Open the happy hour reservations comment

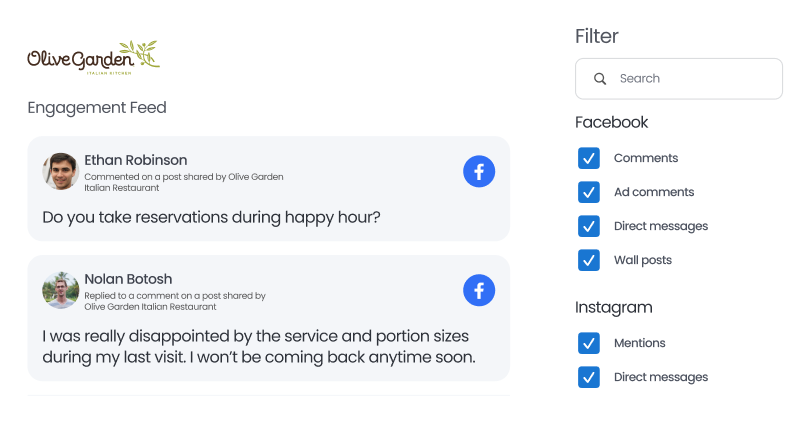pos(212,215)
